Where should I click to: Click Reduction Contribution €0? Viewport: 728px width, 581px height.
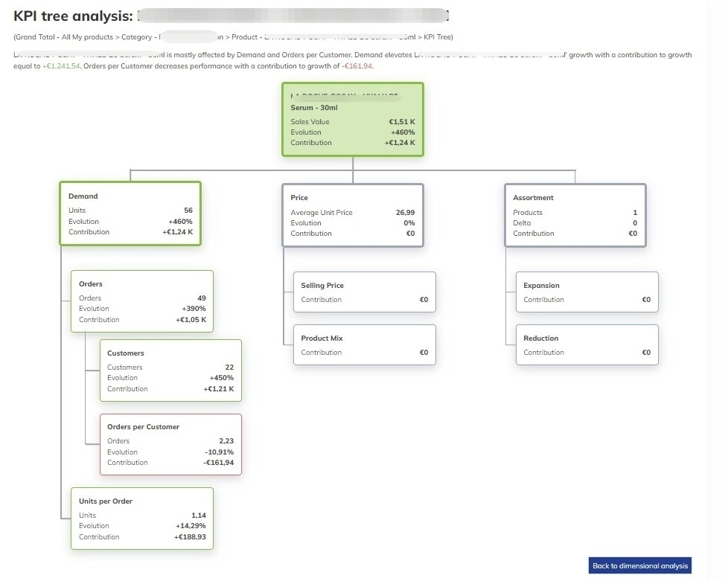pos(646,353)
